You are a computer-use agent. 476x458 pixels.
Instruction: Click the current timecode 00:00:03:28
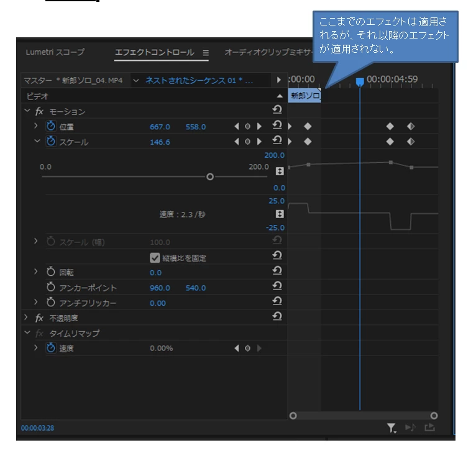(37, 428)
